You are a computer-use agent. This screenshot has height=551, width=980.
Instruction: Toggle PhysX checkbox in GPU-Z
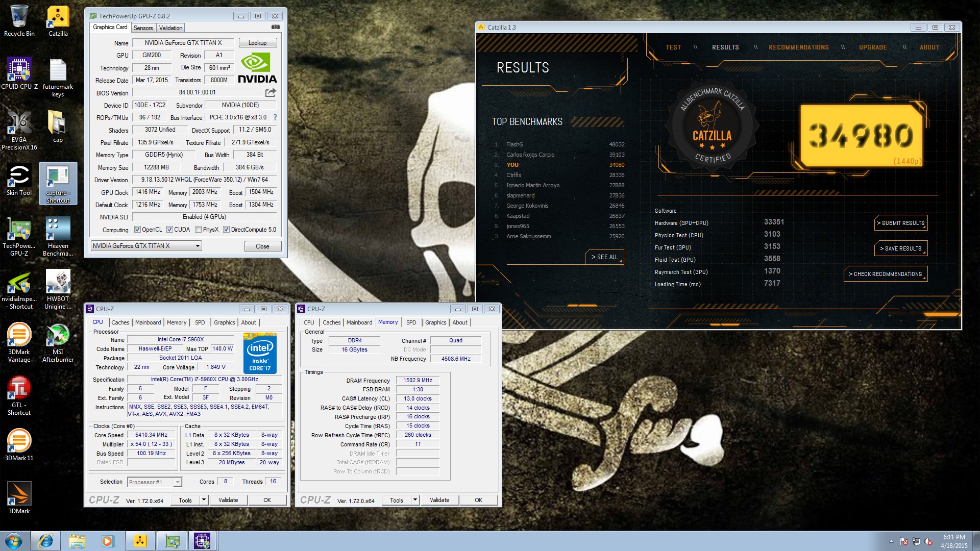coord(198,230)
